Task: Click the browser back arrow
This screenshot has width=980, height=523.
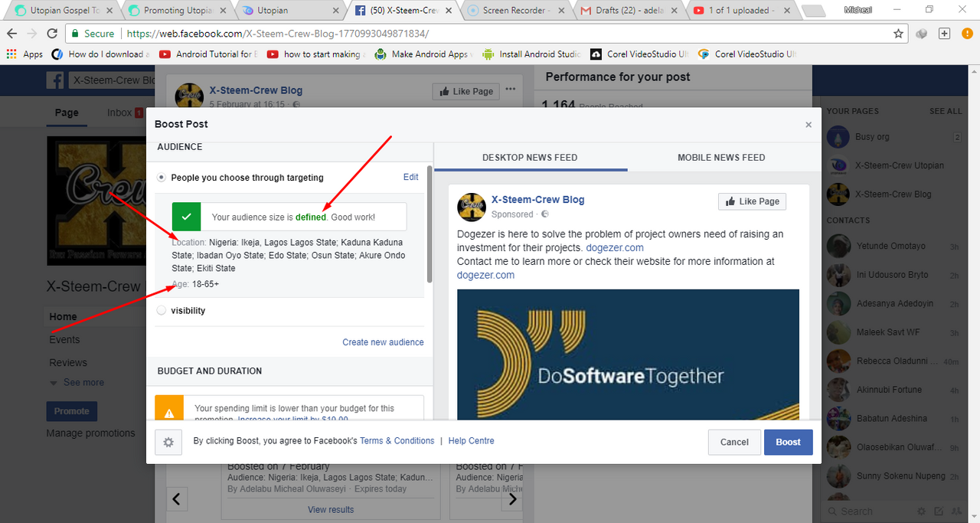Action: click(12, 34)
